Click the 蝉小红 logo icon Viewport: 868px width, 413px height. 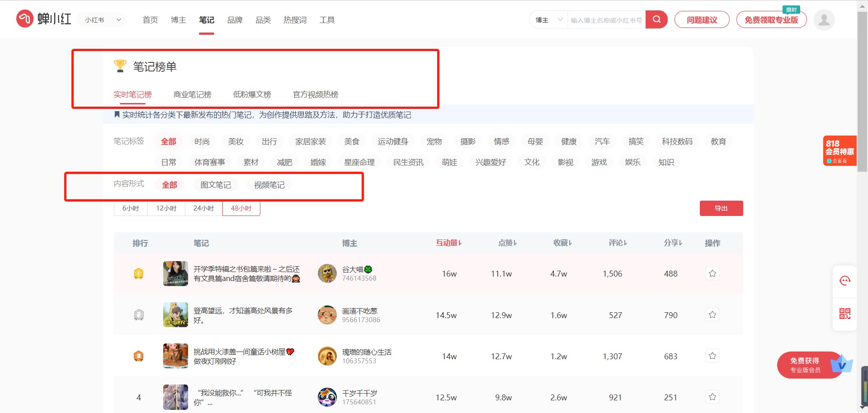25,19
